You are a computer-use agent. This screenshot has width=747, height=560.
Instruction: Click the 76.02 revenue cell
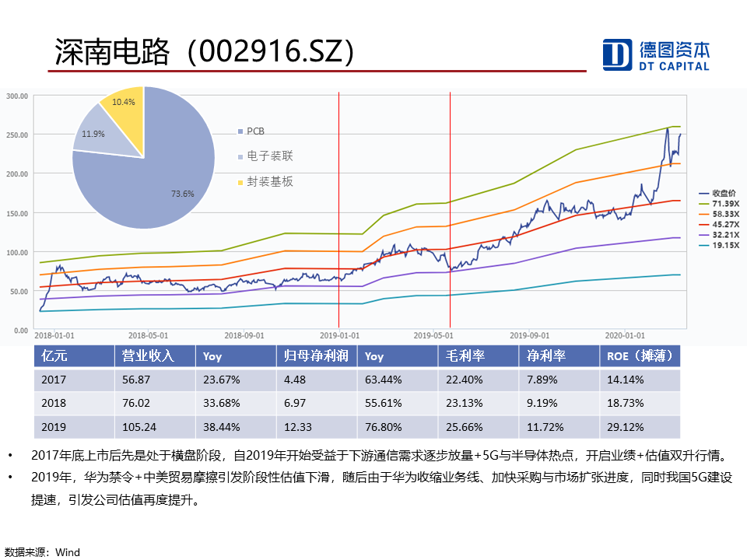[x=156, y=404]
